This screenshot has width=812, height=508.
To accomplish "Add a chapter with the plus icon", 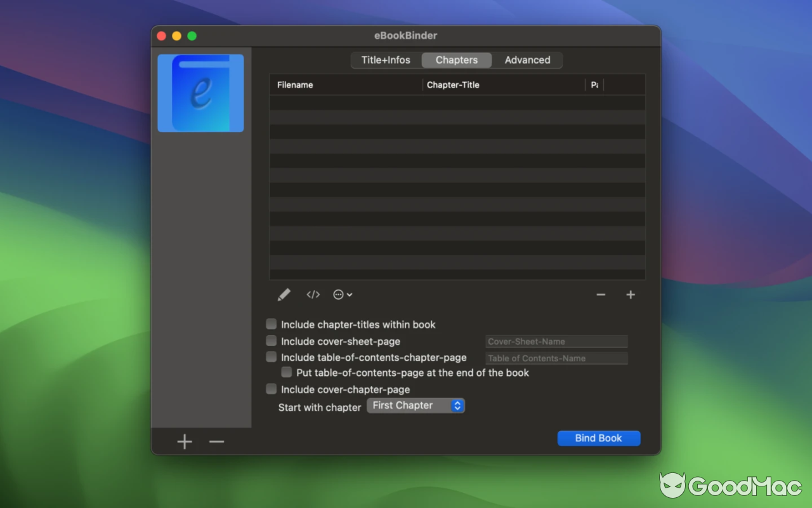I will (631, 295).
